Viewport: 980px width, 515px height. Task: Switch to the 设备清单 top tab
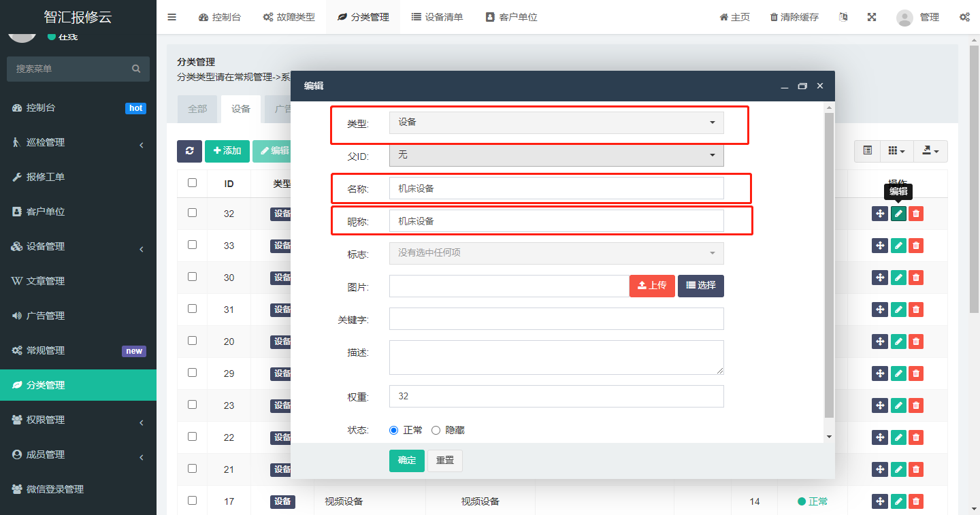[x=438, y=17]
